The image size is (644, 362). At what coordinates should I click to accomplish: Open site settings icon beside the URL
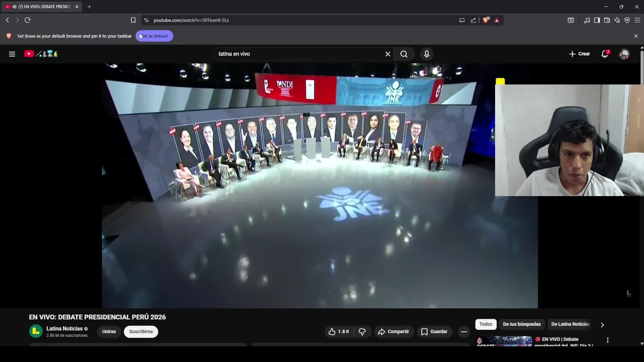[x=146, y=20]
